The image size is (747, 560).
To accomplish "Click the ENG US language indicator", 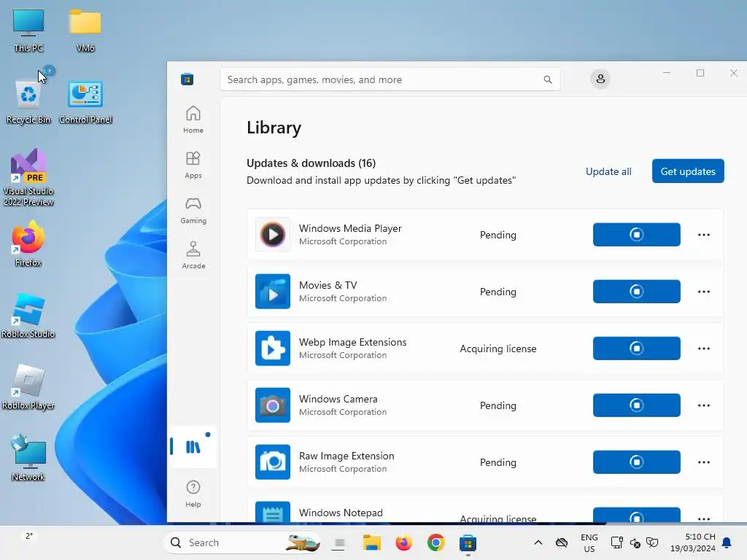I will click(x=589, y=542).
